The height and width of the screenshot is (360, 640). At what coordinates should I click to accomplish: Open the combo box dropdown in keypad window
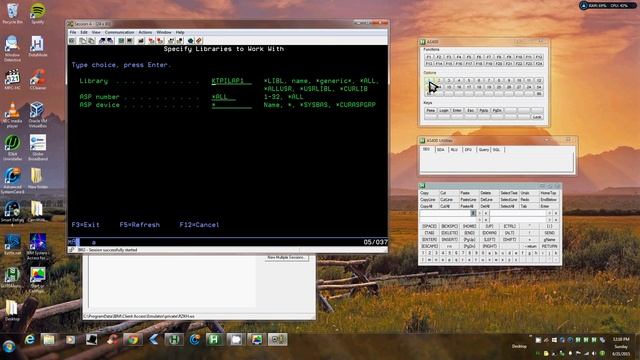(473, 213)
